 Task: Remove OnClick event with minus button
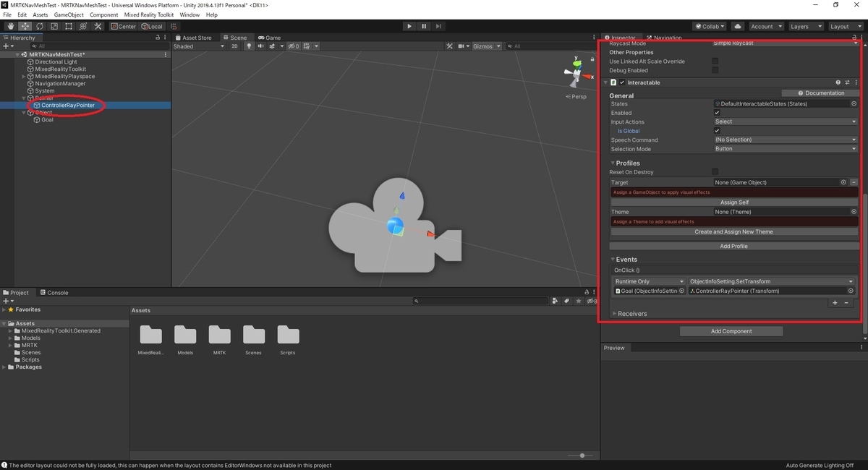pos(846,303)
